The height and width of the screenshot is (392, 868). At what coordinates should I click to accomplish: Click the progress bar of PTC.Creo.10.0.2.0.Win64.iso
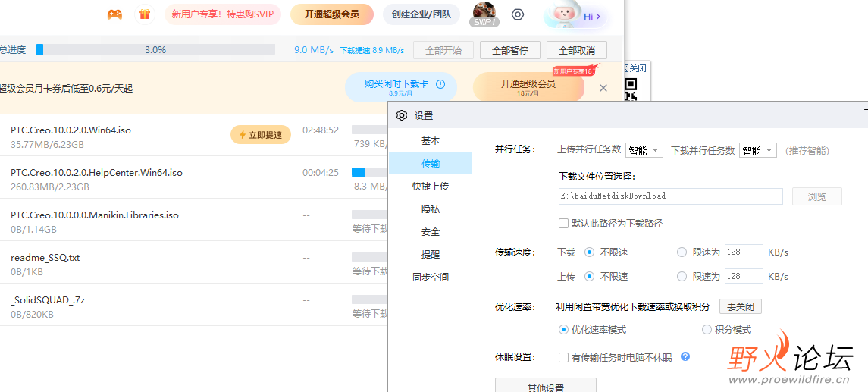coord(369,130)
